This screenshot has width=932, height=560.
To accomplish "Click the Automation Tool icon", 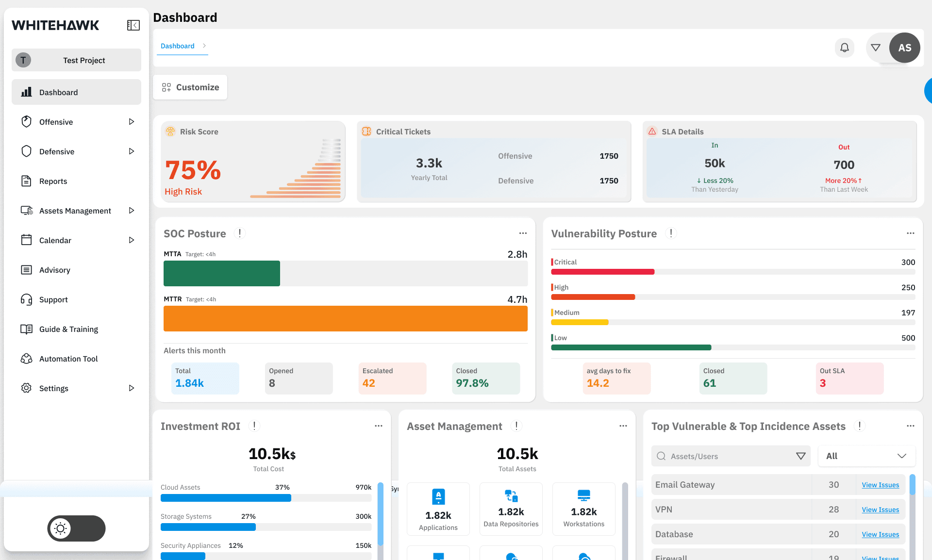I will 27,358.
